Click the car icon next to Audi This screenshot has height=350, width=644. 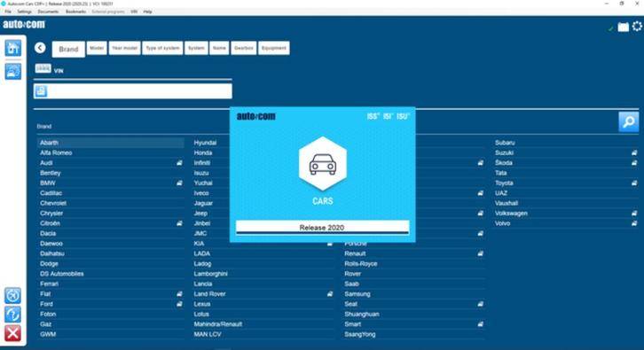click(x=179, y=163)
